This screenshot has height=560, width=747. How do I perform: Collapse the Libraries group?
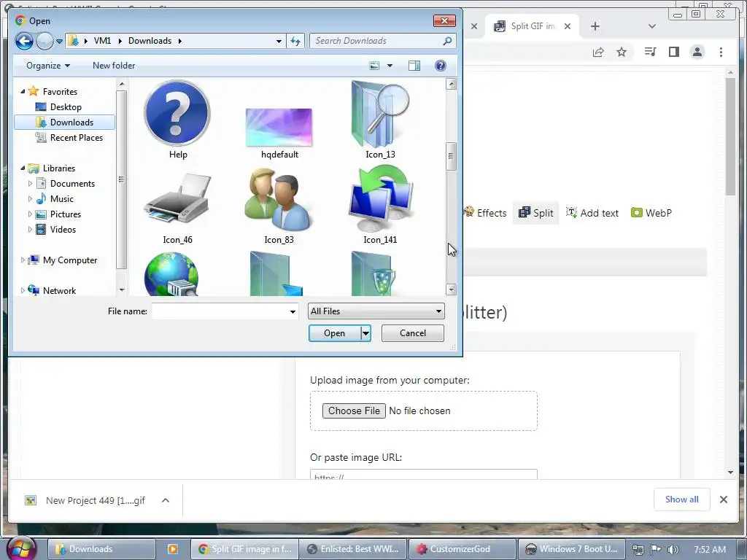(x=23, y=168)
